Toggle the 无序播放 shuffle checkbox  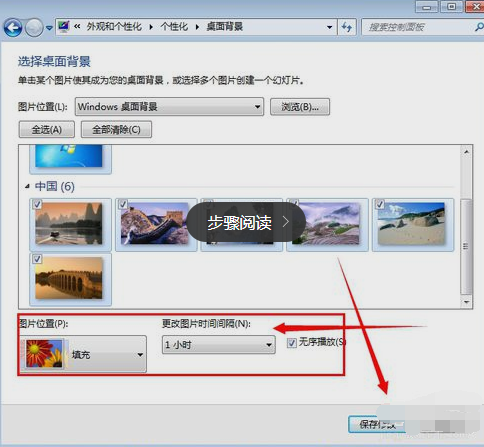coord(292,342)
